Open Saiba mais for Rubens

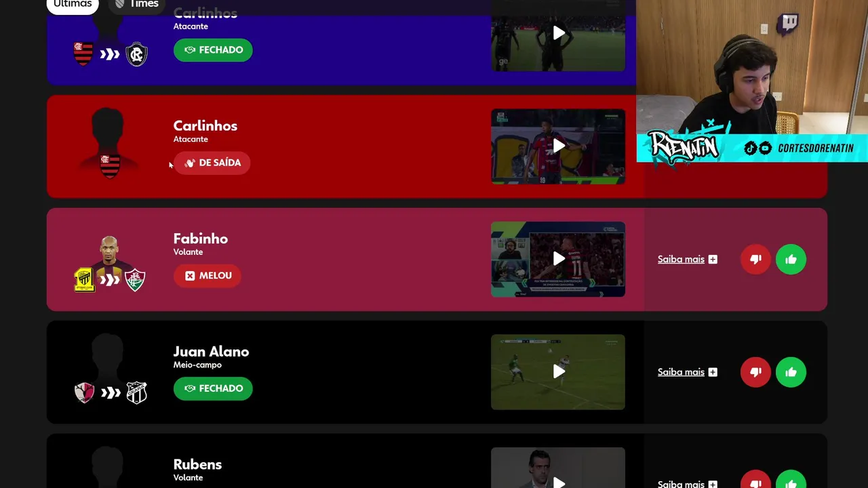click(681, 483)
